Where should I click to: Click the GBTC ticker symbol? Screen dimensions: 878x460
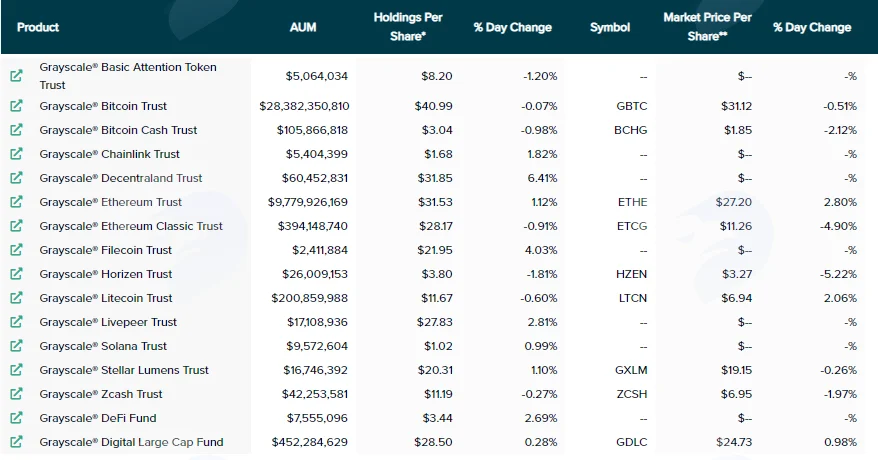pyautogui.click(x=632, y=106)
